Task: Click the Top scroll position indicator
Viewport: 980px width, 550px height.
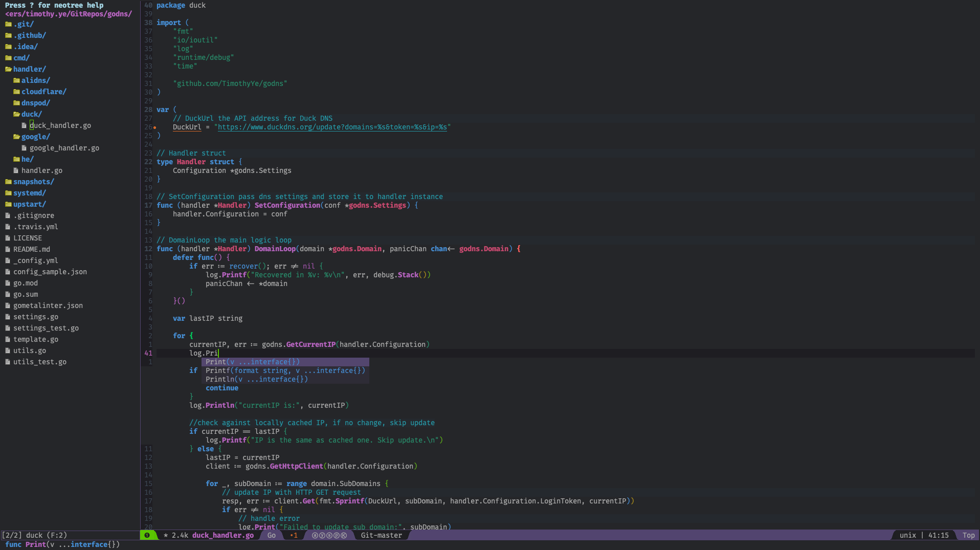Action: coord(969,535)
